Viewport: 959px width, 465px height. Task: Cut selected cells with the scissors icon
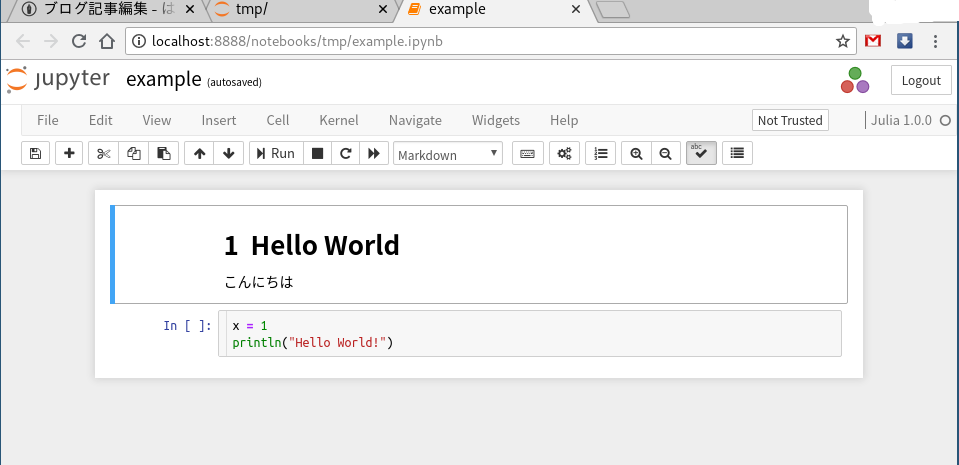pyautogui.click(x=103, y=154)
